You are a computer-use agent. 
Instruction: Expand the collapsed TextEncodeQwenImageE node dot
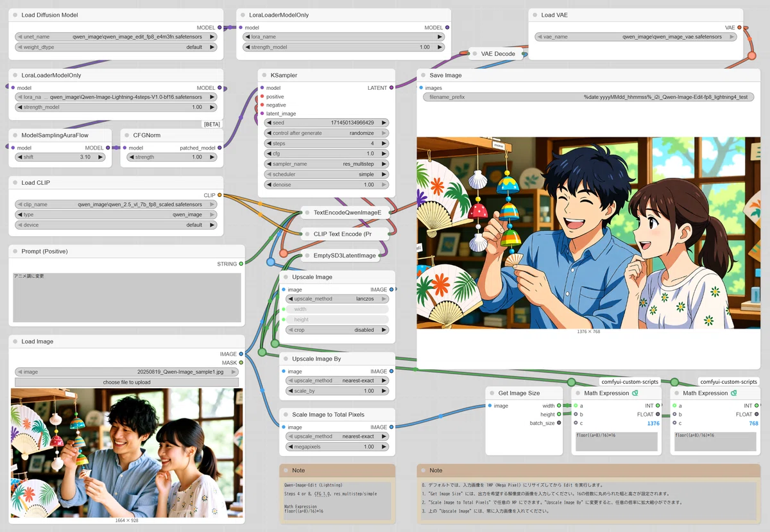[x=307, y=212]
